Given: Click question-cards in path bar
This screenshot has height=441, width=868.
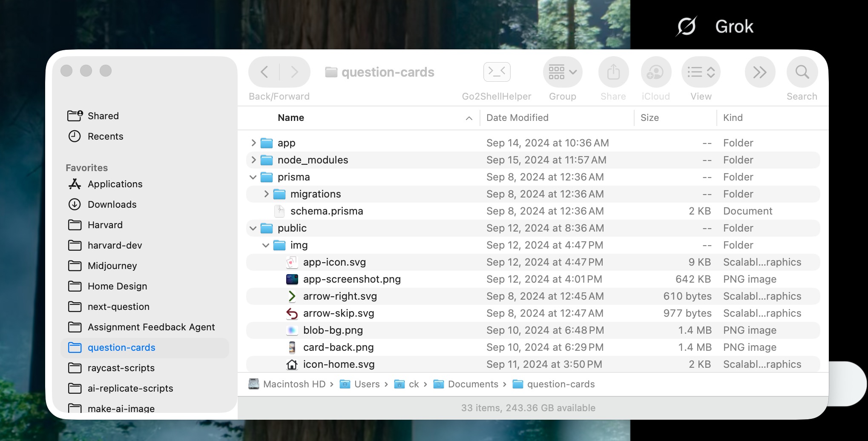Looking at the screenshot, I should [554, 384].
